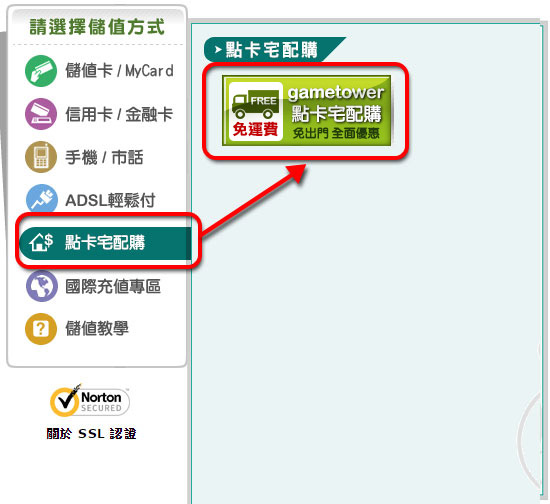This screenshot has width=550, height=504.
Task: Open the 關於 SSL 認證 link
Action: [91, 434]
